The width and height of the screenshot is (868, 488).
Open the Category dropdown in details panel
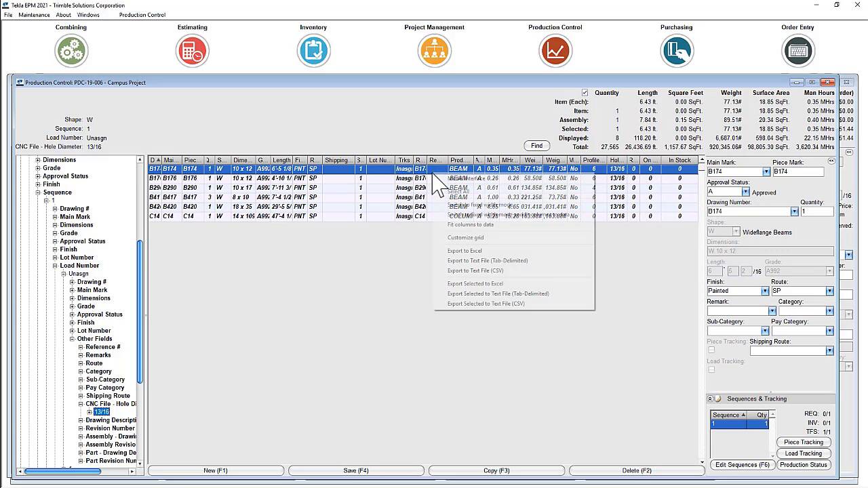[x=829, y=311]
